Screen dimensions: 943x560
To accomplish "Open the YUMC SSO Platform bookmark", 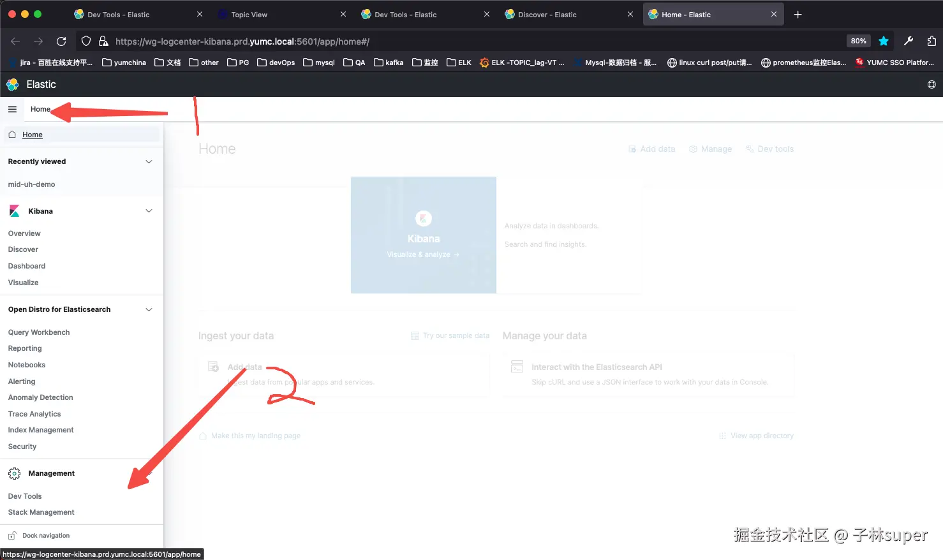I will (895, 63).
